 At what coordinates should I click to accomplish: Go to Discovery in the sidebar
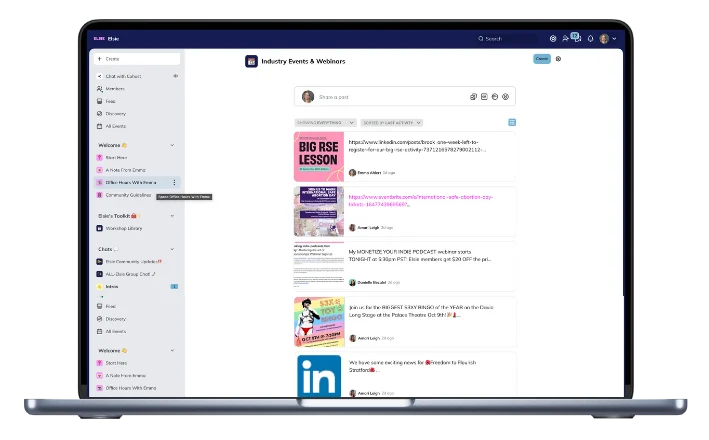pyautogui.click(x=116, y=114)
